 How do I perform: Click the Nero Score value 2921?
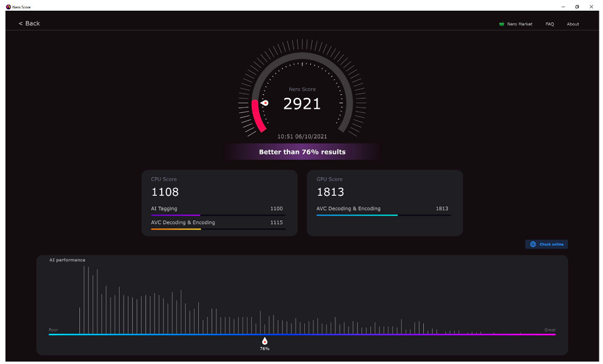click(x=302, y=104)
